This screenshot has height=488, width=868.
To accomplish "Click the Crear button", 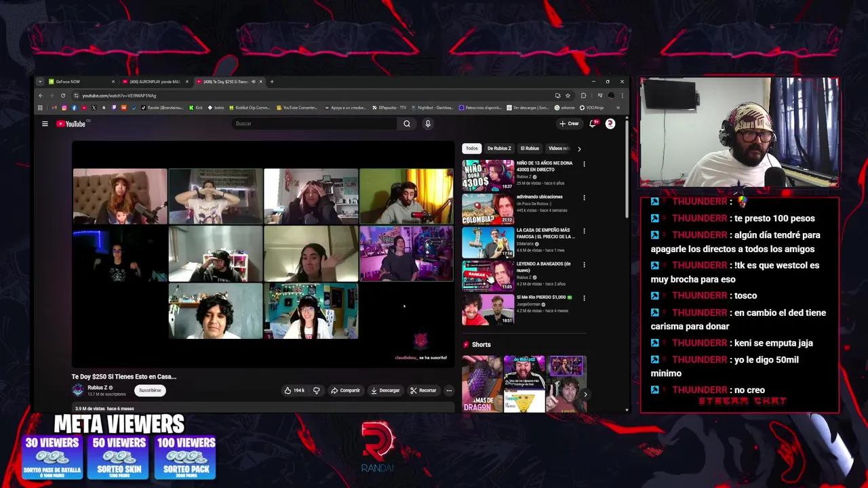I will click(569, 123).
